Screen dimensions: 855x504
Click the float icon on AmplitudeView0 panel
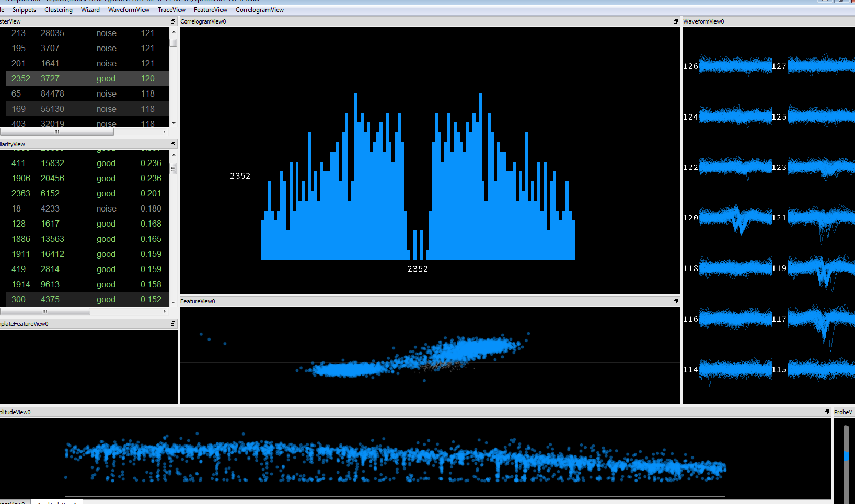point(826,412)
